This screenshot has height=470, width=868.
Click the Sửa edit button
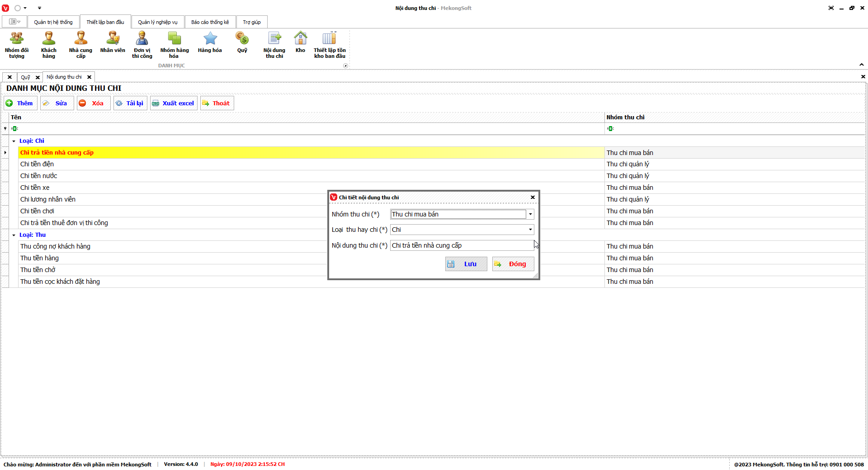(x=57, y=103)
